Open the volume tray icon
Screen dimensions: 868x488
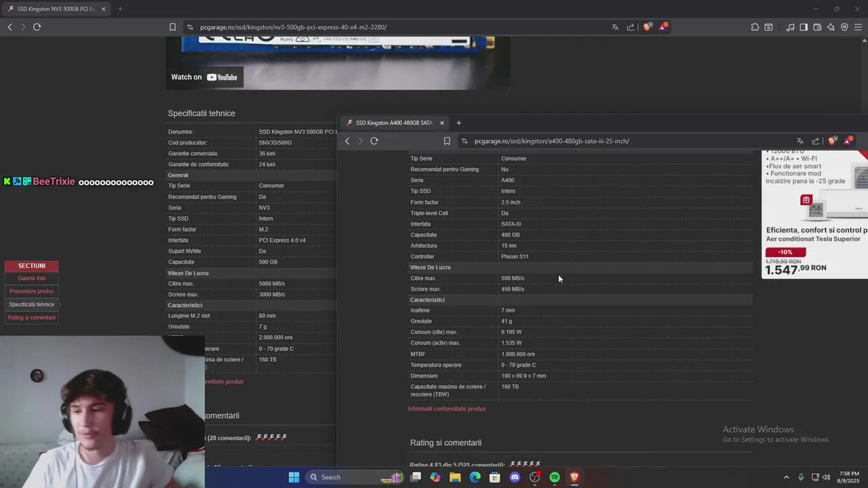pos(826,477)
